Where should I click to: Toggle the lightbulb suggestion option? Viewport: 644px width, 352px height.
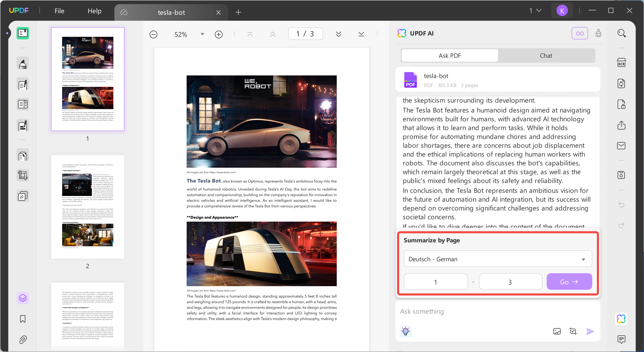(x=405, y=331)
